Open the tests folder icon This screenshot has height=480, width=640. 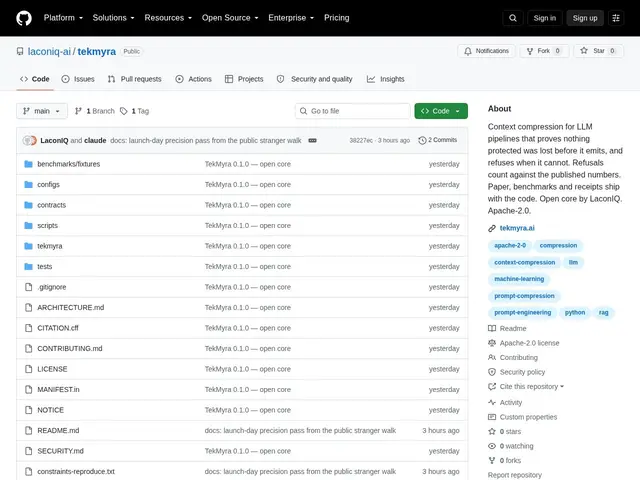(x=28, y=267)
